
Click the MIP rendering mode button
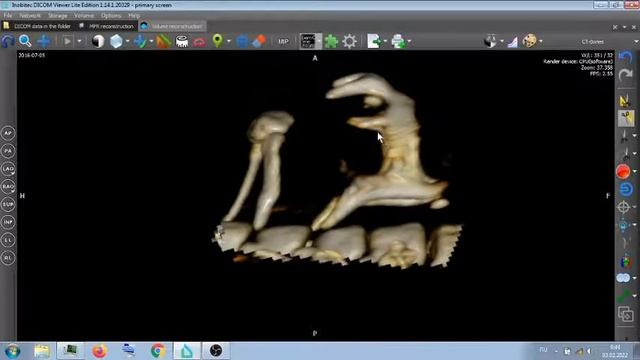pos(283,41)
